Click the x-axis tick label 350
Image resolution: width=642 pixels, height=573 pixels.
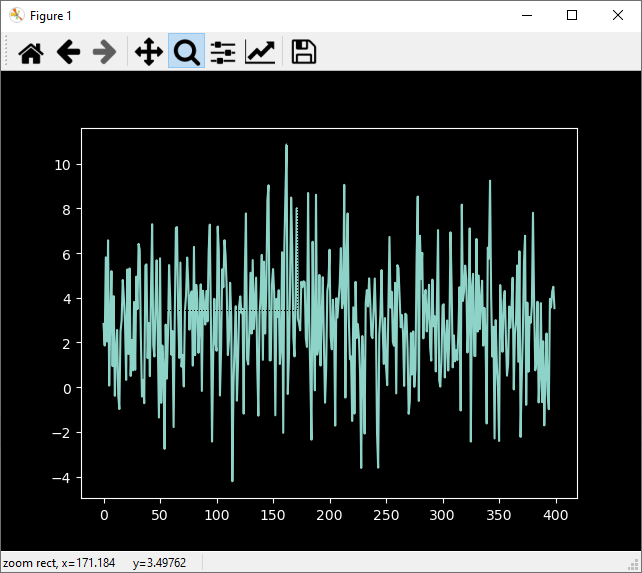coord(499,515)
